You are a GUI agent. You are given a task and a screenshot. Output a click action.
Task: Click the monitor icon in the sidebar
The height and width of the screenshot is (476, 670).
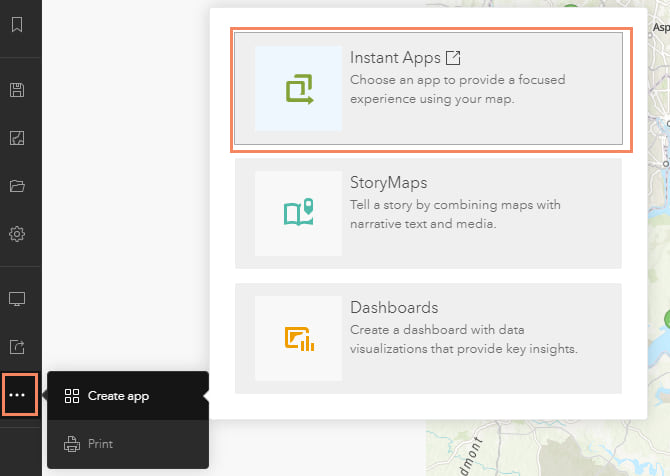click(x=17, y=299)
